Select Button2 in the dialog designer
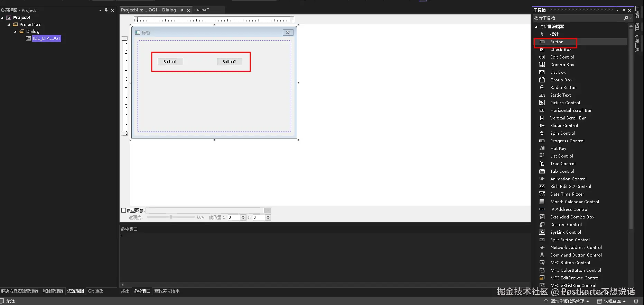 click(x=230, y=62)
